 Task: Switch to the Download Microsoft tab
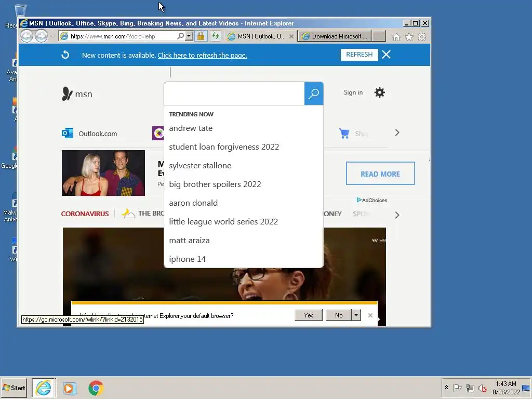click(x=335, y=36)
